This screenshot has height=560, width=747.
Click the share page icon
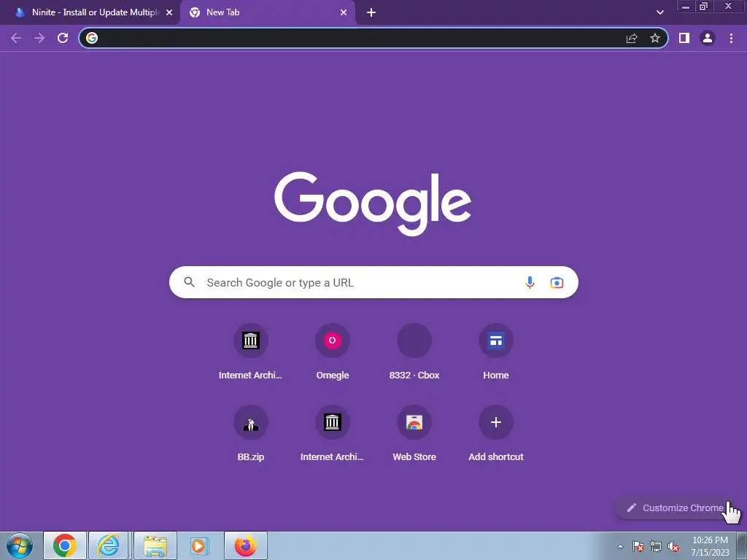[x=632, y=38]
